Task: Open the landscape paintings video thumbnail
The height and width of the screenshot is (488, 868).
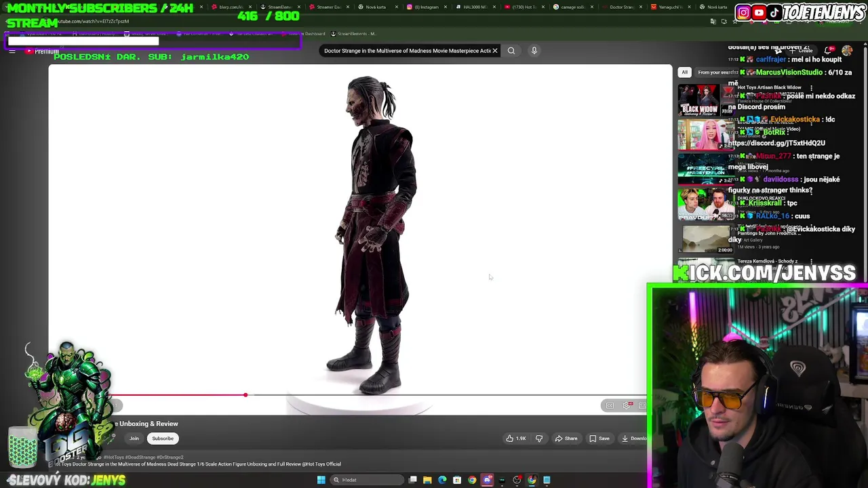Action: click(705, 239)
